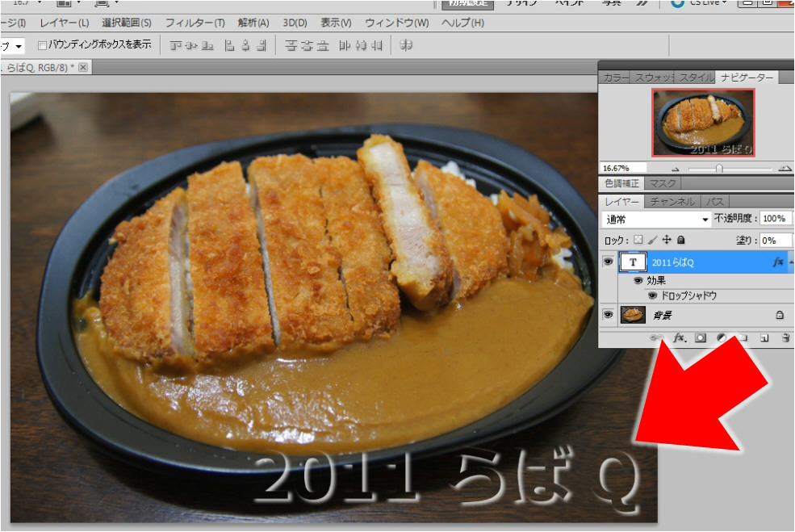The width and height of the screenshot is (795, 532).
Task: Click the Navigator zoom slider handle
Action: tap(719, 169)
